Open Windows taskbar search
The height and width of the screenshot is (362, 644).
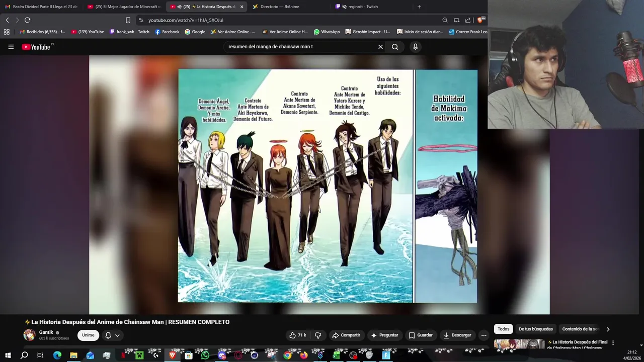pos(24,355)
